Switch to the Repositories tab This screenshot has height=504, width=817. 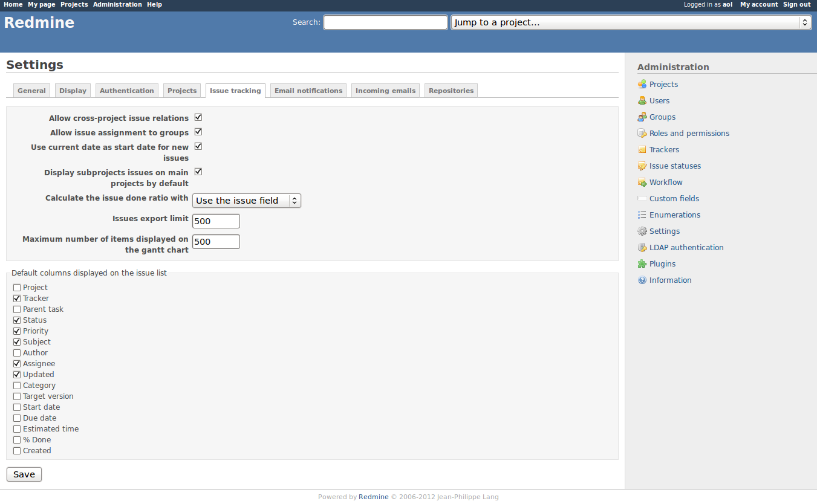coord(451,91)
